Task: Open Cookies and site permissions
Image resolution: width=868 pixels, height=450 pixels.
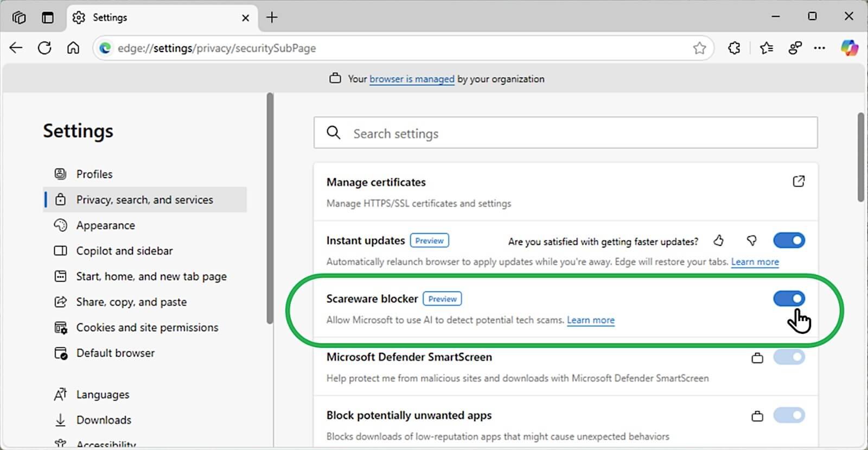Action: coord(145,327)
